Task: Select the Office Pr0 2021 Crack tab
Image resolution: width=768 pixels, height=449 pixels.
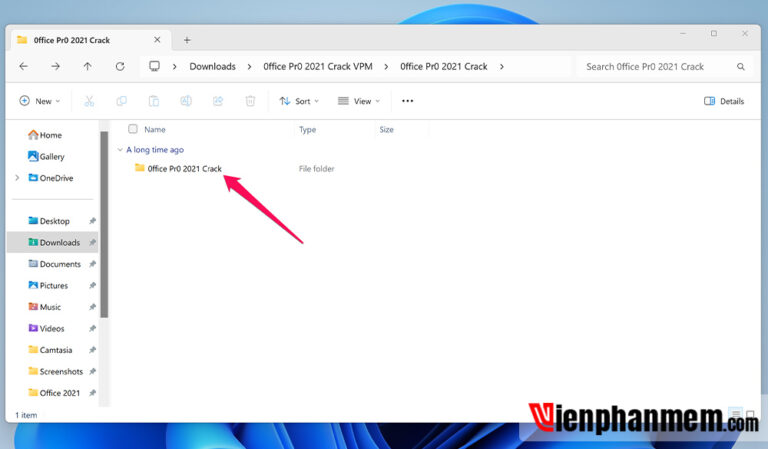Action: pyautogui.click(x=91, y=40)
